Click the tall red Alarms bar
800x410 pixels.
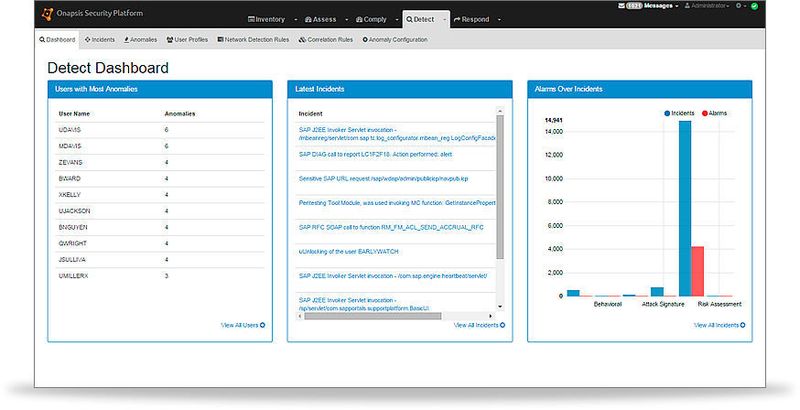[x=697, y=271]
